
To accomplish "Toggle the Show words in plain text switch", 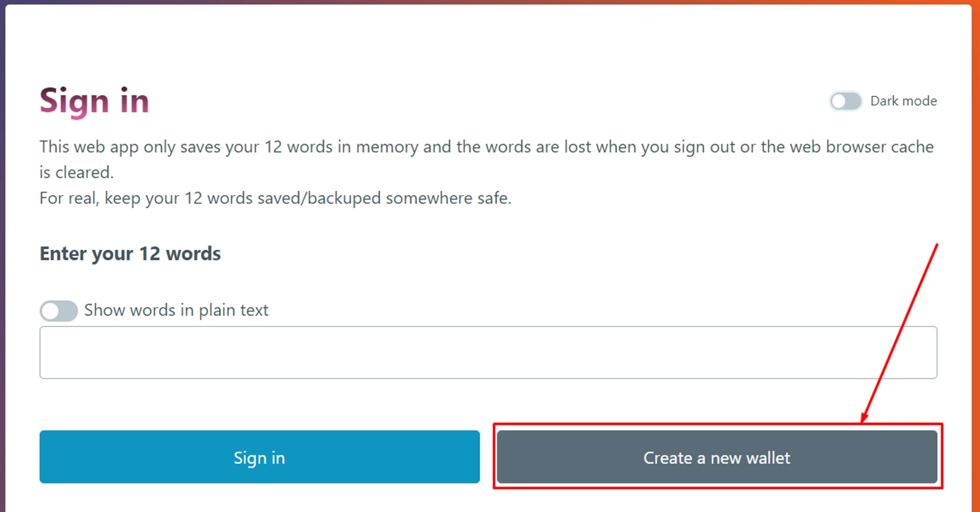I will pos(59,311).
